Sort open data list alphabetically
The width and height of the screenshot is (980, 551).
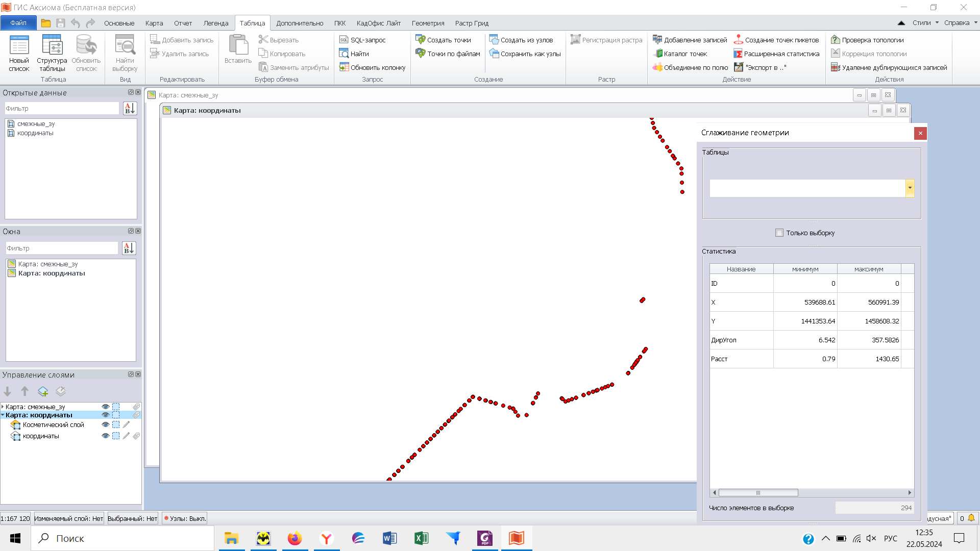coord(130,108)
